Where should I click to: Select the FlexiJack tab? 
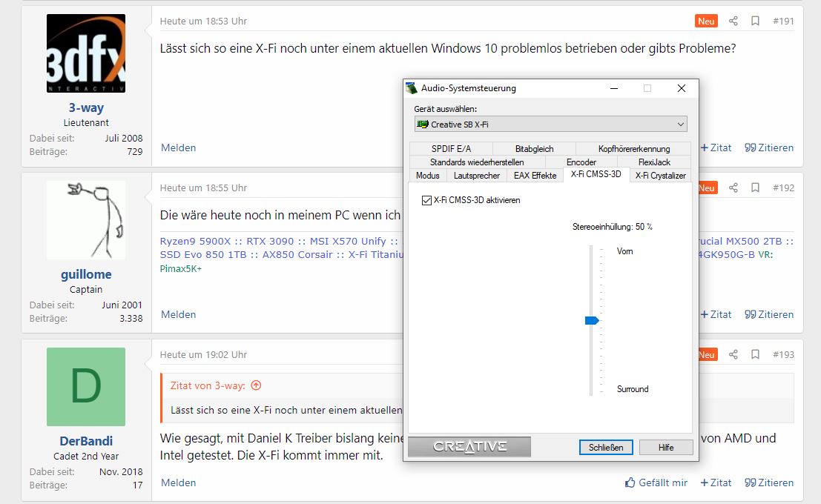(x=654, y=162)
